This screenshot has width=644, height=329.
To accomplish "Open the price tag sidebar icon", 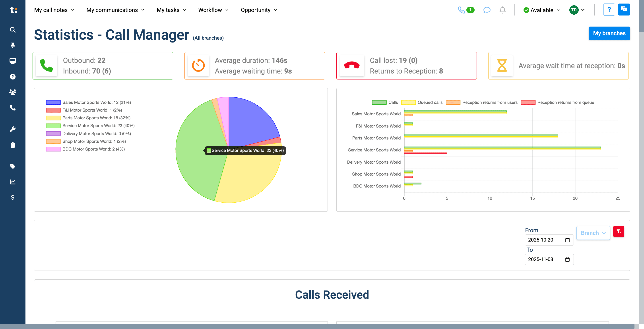I will pyautogui.click(x=13, y=166).
